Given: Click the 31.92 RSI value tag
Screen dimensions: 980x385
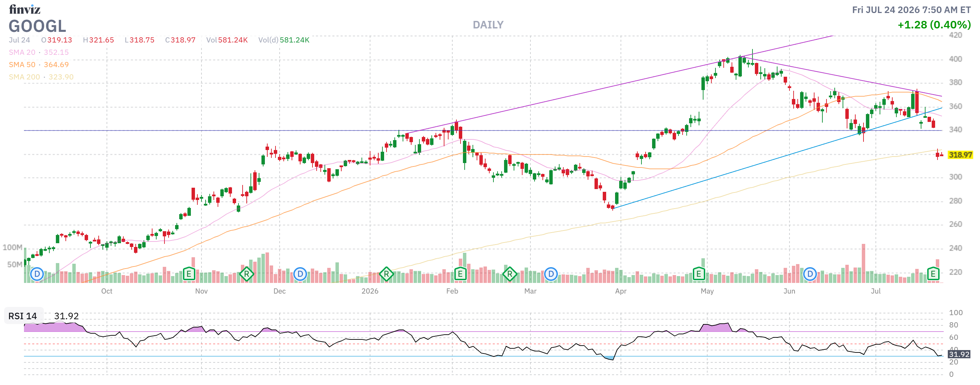Looking at the screenshot, I should (959, 354).
